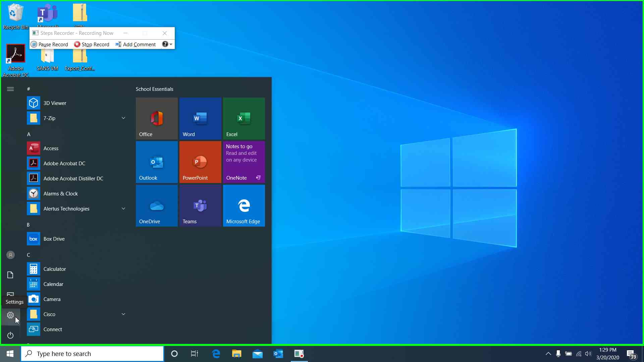The height and width of the screenshot is (362, 644).
Task: Select the # section header
Action: pos(29,89)
